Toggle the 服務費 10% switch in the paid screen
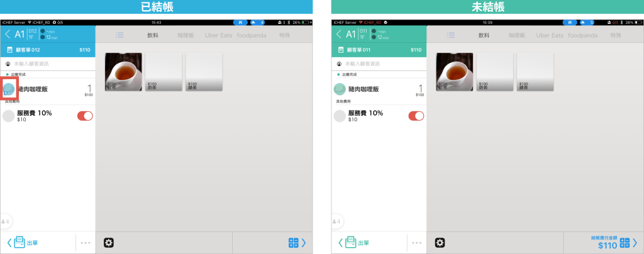Screen dimensions: 644x254 [84, 116]
